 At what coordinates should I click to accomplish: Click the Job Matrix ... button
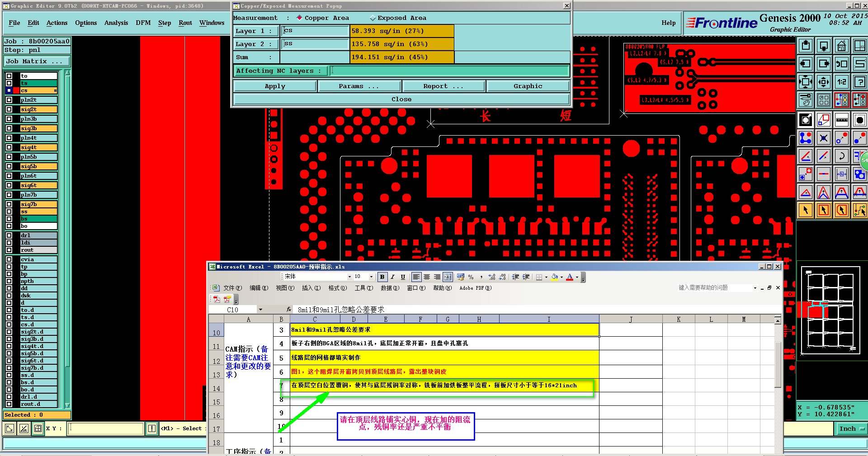[x=37, y=61]
